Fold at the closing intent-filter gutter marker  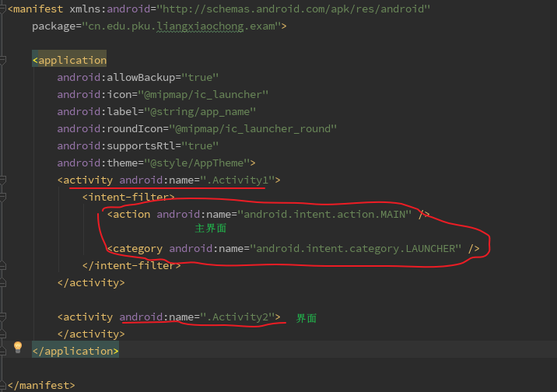coord(2,265)
